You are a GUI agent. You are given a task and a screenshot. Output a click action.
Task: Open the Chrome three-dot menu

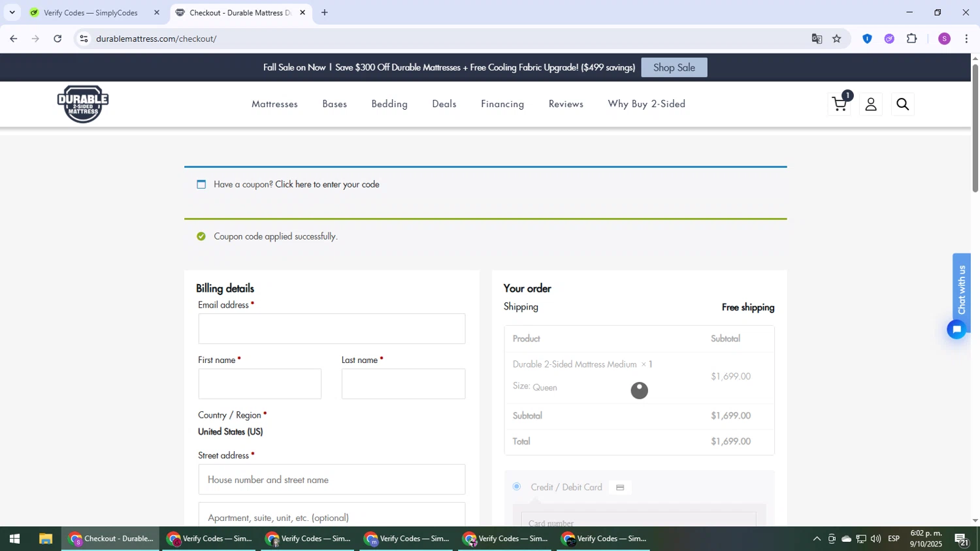click(966, 39)
